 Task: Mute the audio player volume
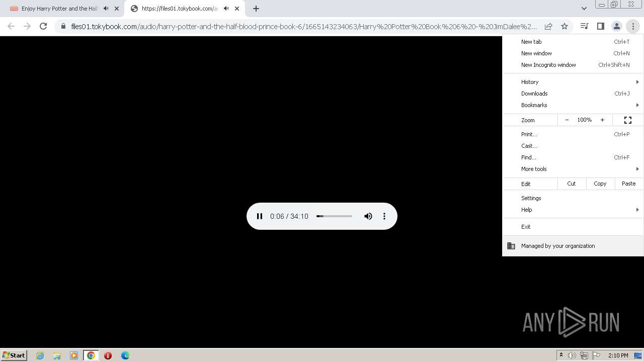coord(368,216)
